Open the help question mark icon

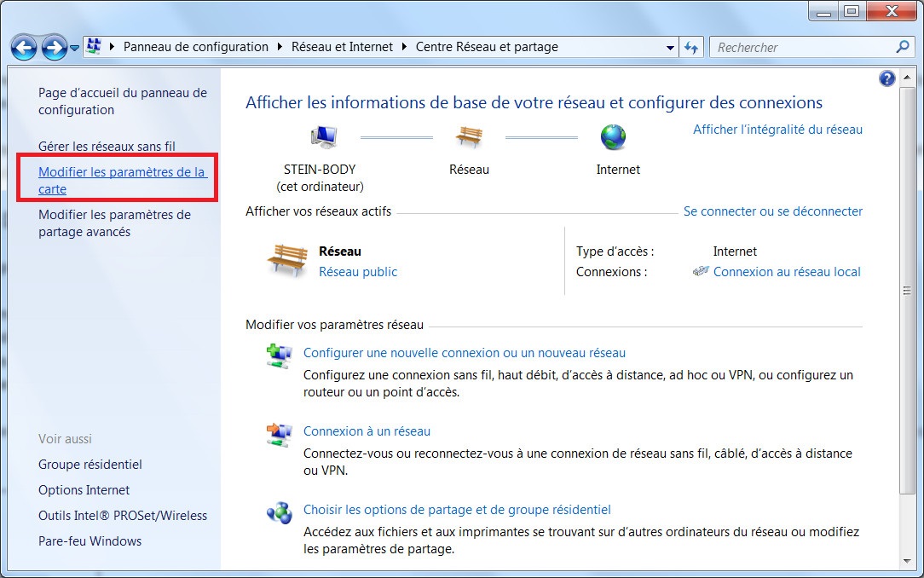(x=886, y=79)
